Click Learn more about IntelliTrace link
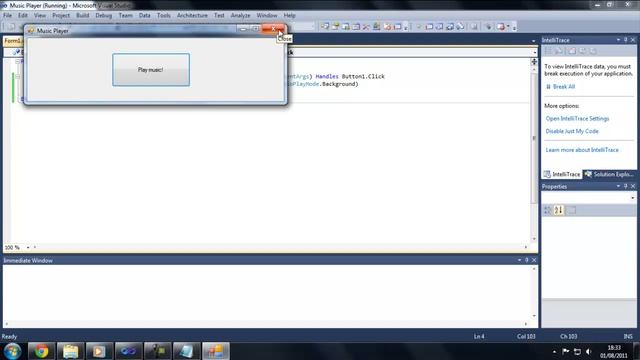Viewport: 640px width, 360px height. coord(582,150)
